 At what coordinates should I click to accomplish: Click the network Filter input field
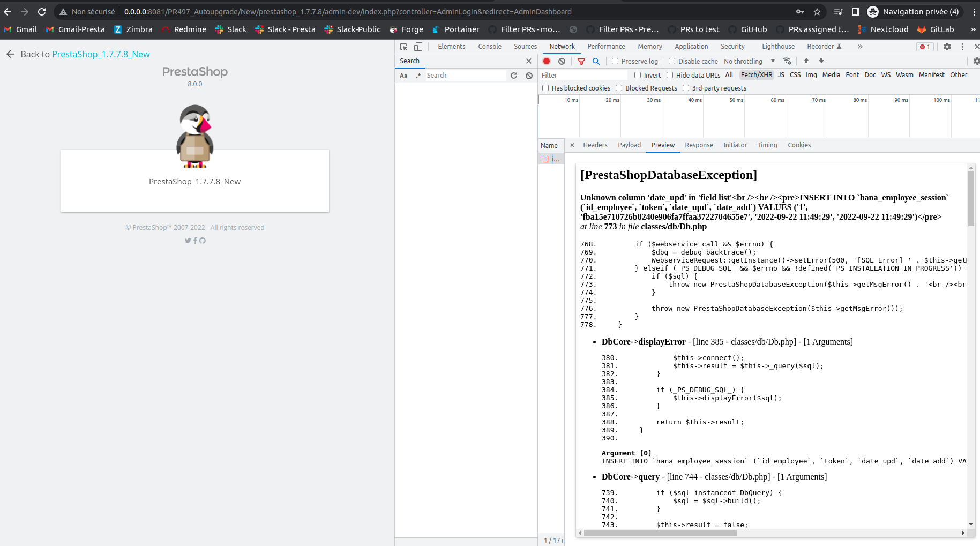tap(584, 75)
